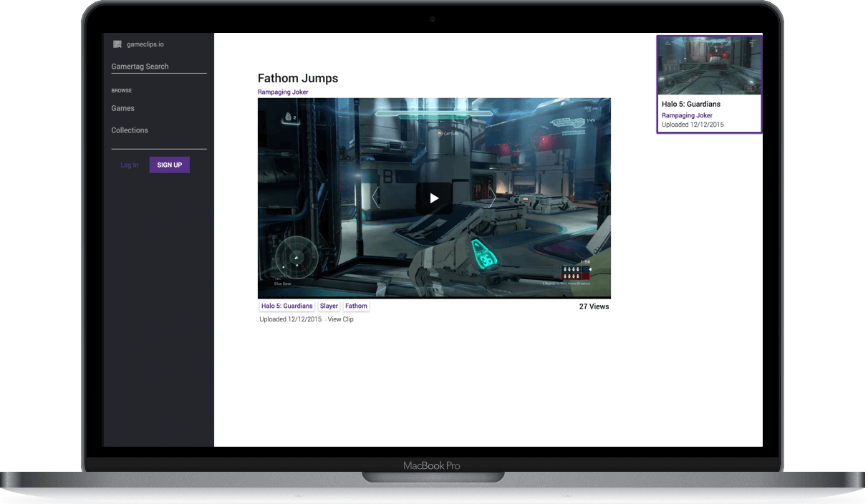Select the Halo 5: Guardians tag
The width and height of the screenshot is (868, 504).
point(287,306)
